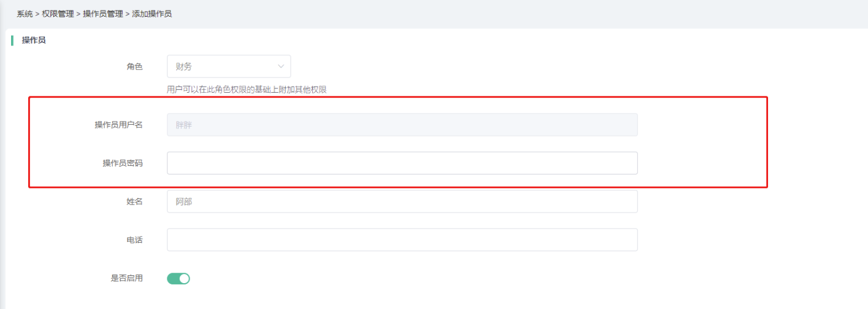Click the 操作员用户名 label text
Viewport: 868px width, 309px height.
pos(118,125)
